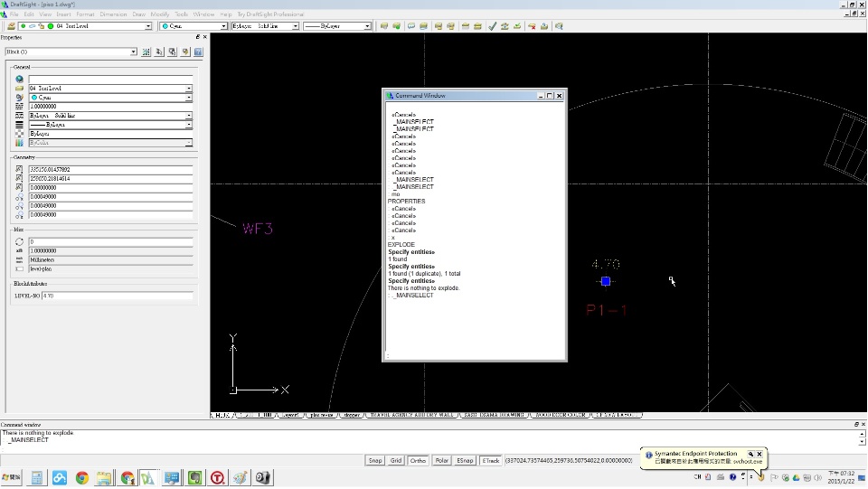Open the Paint taskbar icon
The height and width of the screenshot is (489, 868).
[240, 478]
